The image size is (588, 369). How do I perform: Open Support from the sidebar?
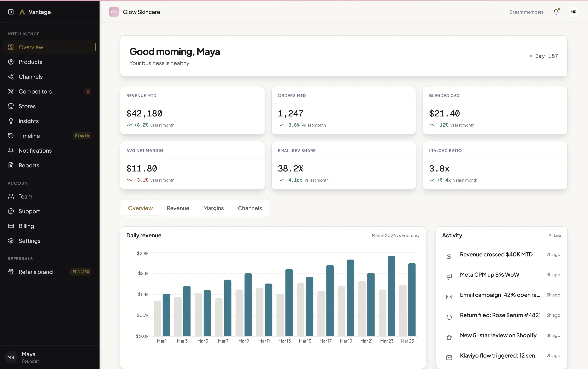tap(29, 211)
